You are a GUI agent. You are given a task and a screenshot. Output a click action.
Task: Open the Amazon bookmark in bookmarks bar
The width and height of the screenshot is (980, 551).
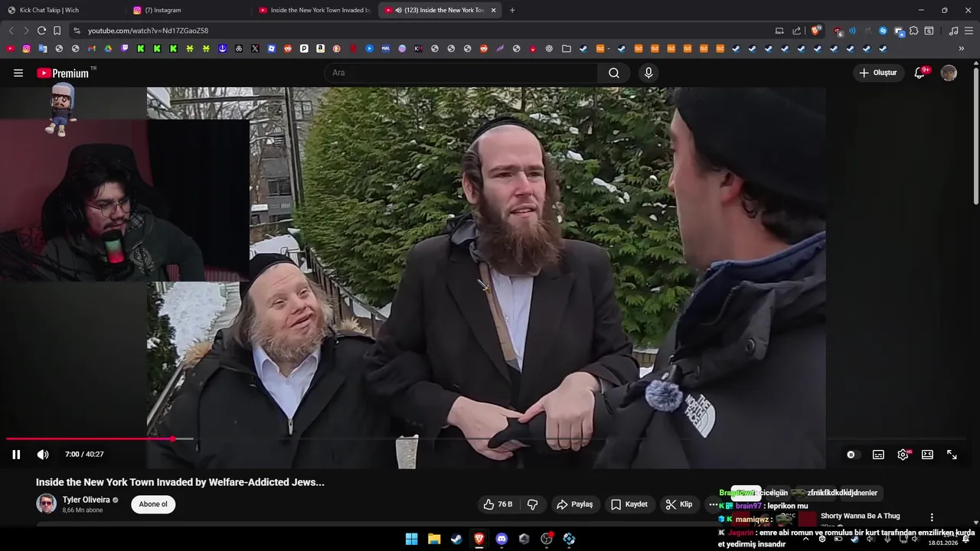(x=320, y=48)
